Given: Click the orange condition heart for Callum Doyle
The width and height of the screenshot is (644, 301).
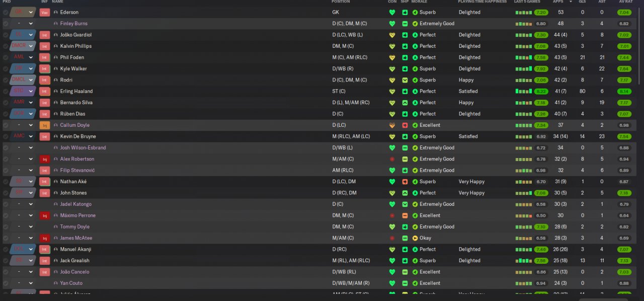Looking at the screenshot, I should coord(392,125).
